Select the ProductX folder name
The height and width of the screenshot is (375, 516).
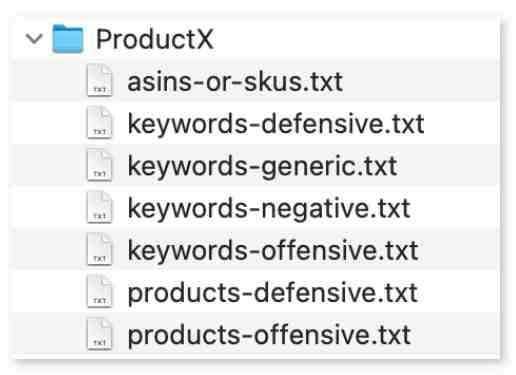pyautogui.click(x=154, y=39)
